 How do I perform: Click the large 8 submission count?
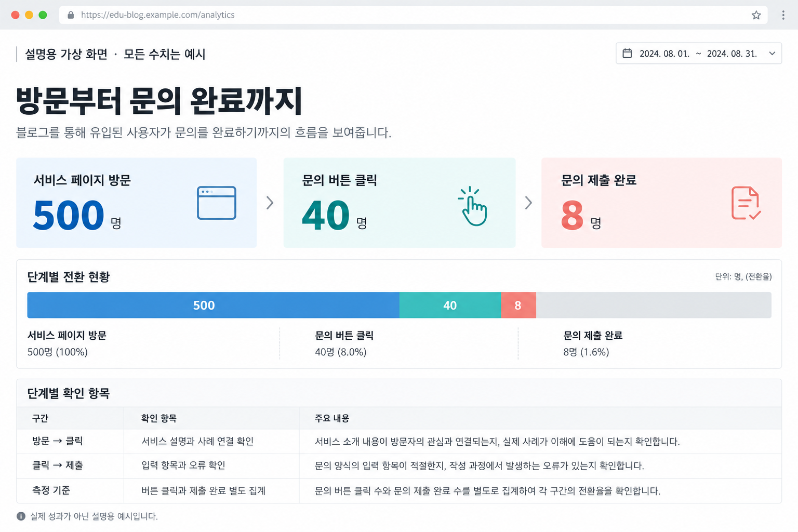573,215
